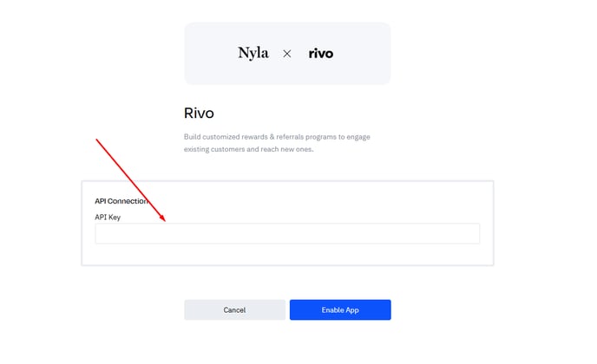
Task: Click the blue Enable App button
Action: pyautogui.click(x=340, y=309)
